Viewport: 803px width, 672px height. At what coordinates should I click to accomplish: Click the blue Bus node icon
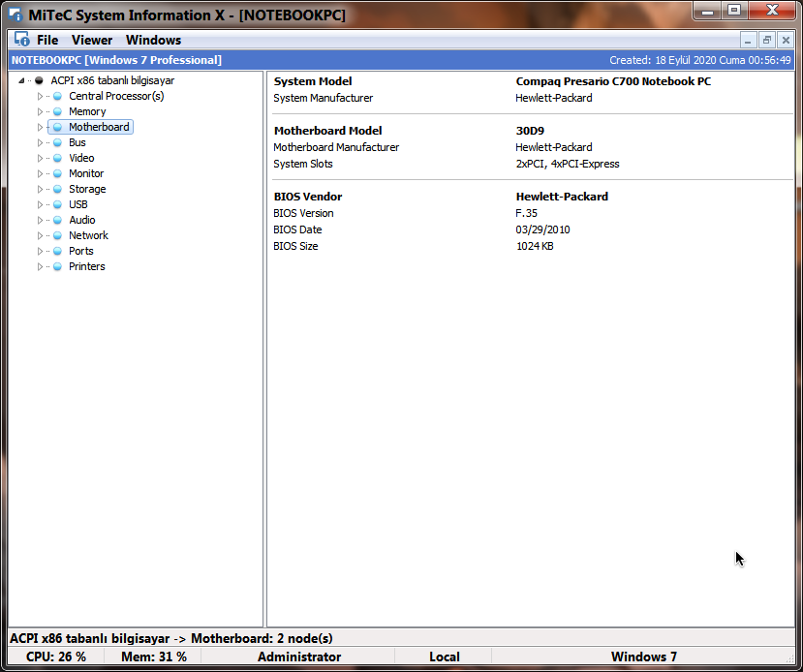58,142
